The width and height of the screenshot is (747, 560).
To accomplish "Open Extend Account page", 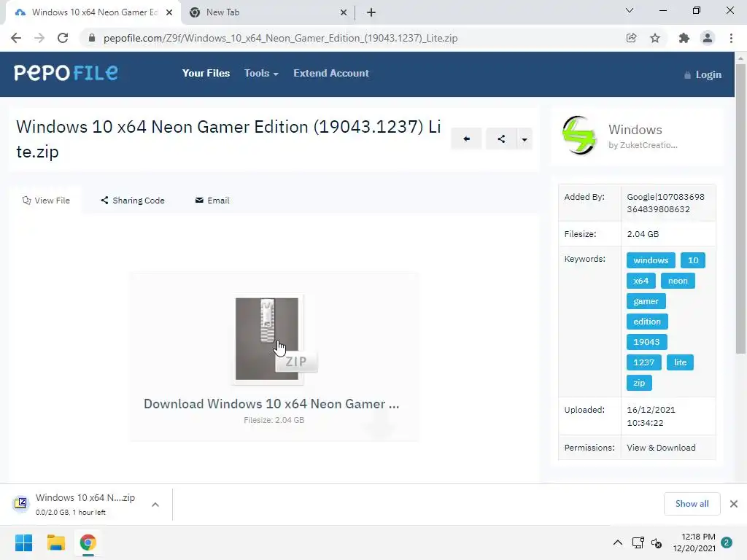I will (331, 74).
